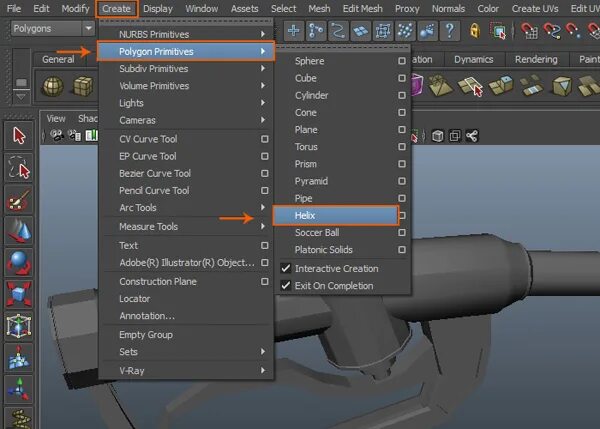
Task: Click the highlight selection mode icon
Action: (498, 31)
